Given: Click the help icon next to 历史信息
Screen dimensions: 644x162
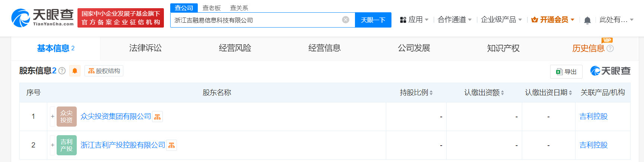Looking at the screenshot, I should point(610,48).
